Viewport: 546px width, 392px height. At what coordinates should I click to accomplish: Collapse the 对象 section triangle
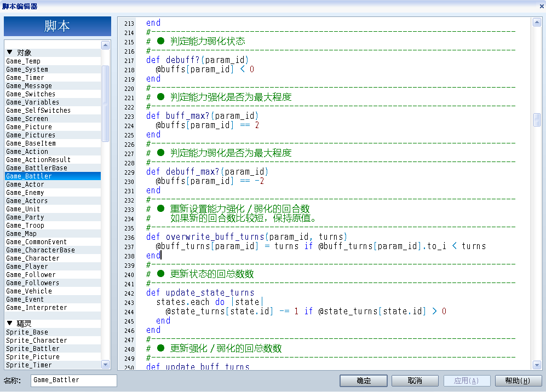(9, 52)
